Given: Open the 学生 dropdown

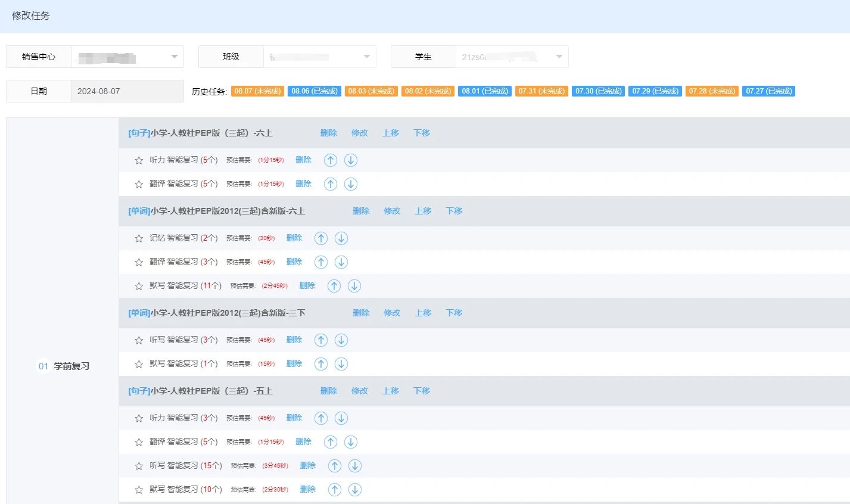Looking at the screenshot, I should [512, 57].
